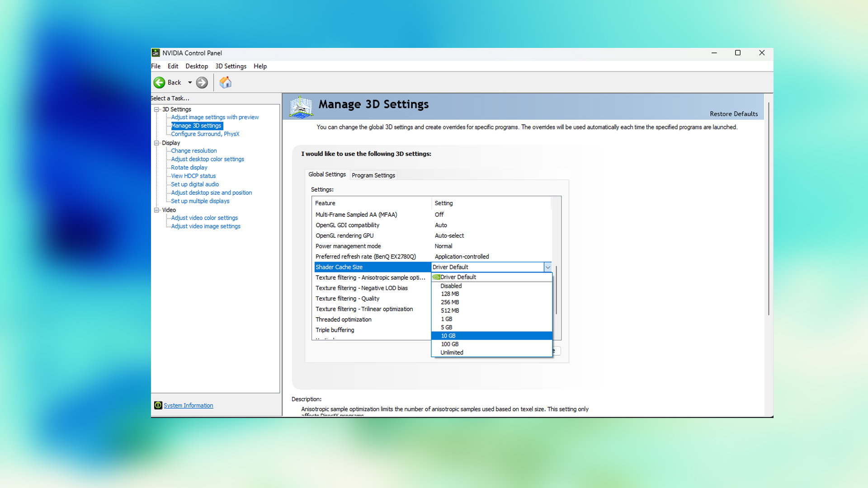The image size is (868, 488).
Task: Open the Edit menu
Action: point(173,66)
